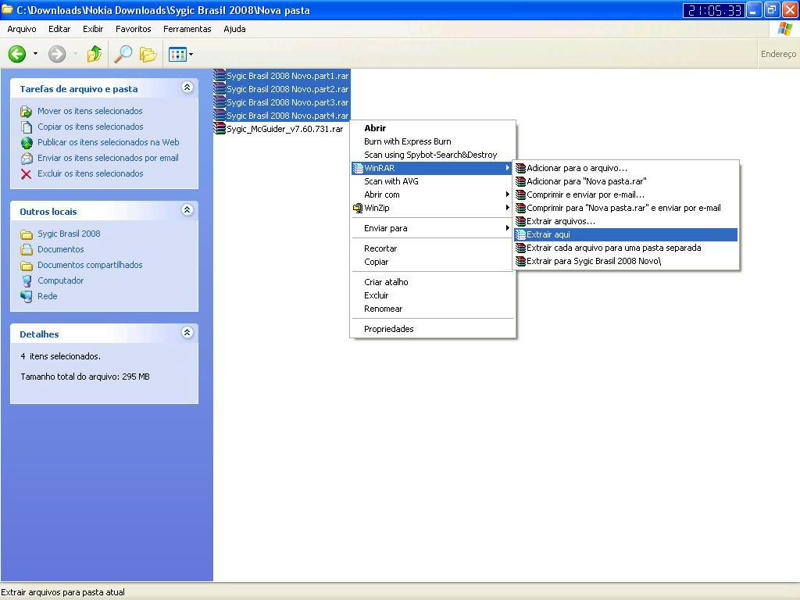Image resolution: width=800 pixels, height=600 pixels.
Task: Click Enviar os itens selecionados por email
Action: 108,158
